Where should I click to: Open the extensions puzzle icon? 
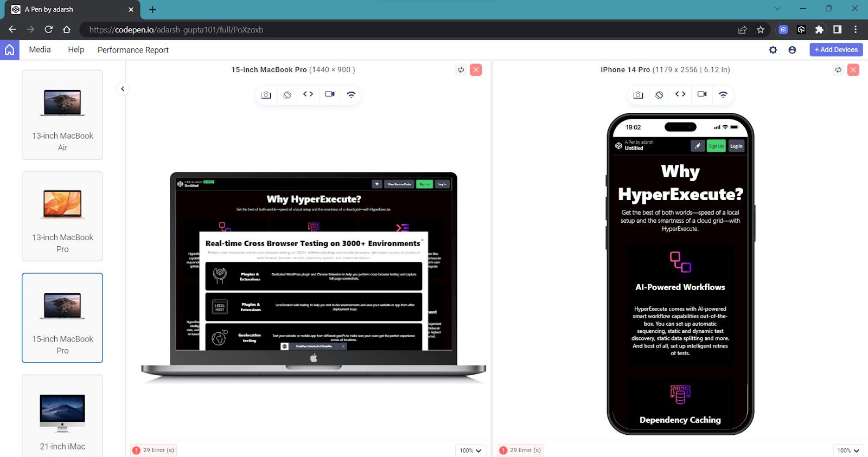click(x=819, y=30)
